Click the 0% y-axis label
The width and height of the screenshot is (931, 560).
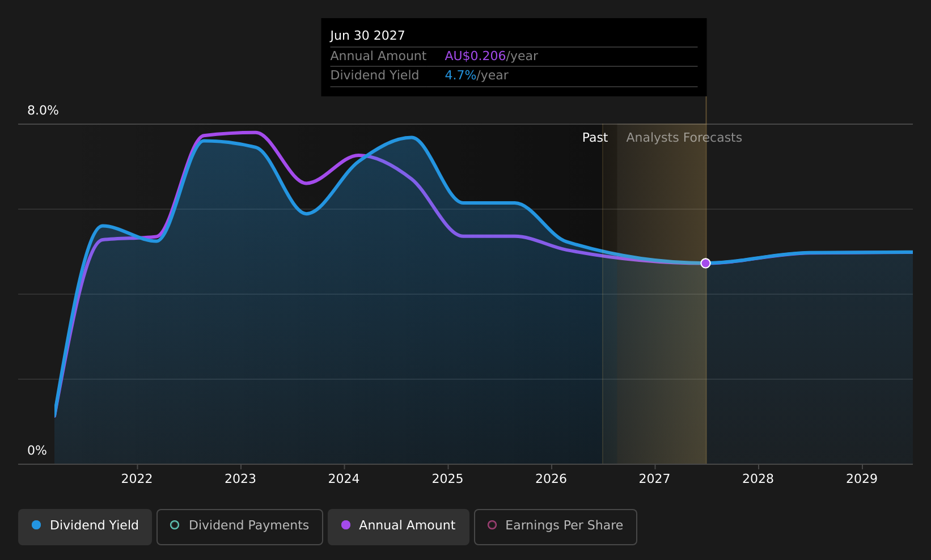37,451
